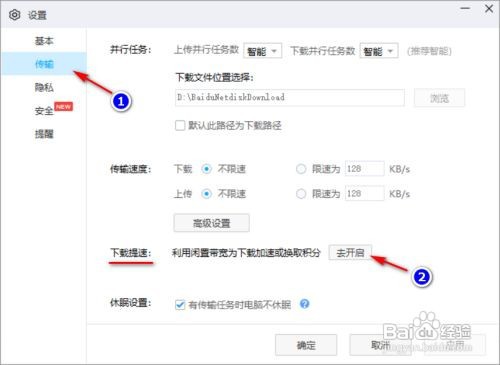
Task: Switch to the 传输 tab
Action: (44, 64)
